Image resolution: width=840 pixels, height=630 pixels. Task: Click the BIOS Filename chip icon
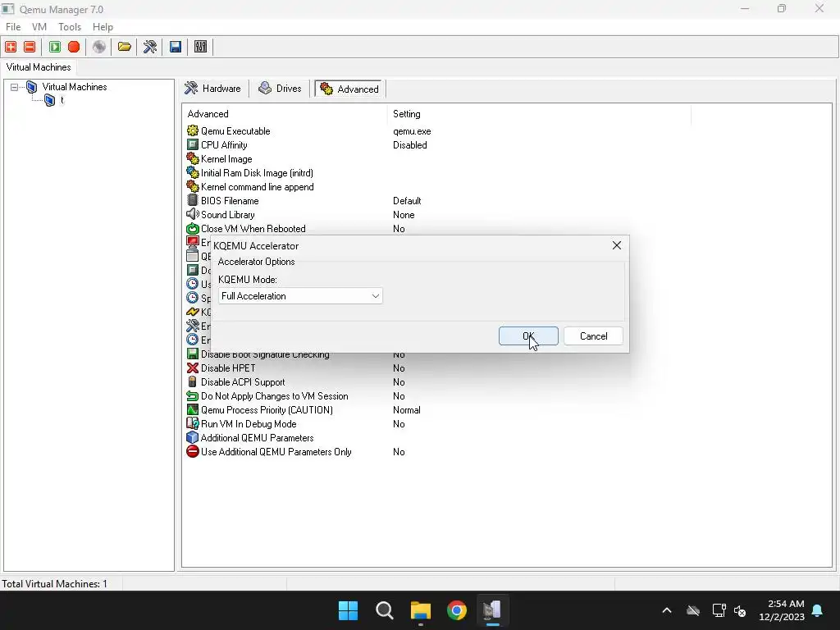[x=192, y=200]
